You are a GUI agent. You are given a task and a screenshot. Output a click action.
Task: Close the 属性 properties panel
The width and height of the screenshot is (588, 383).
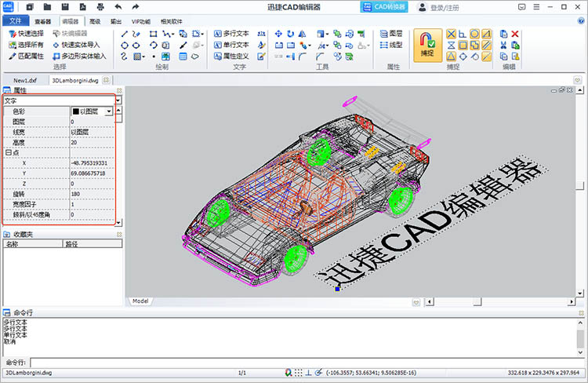coord(119,90)
